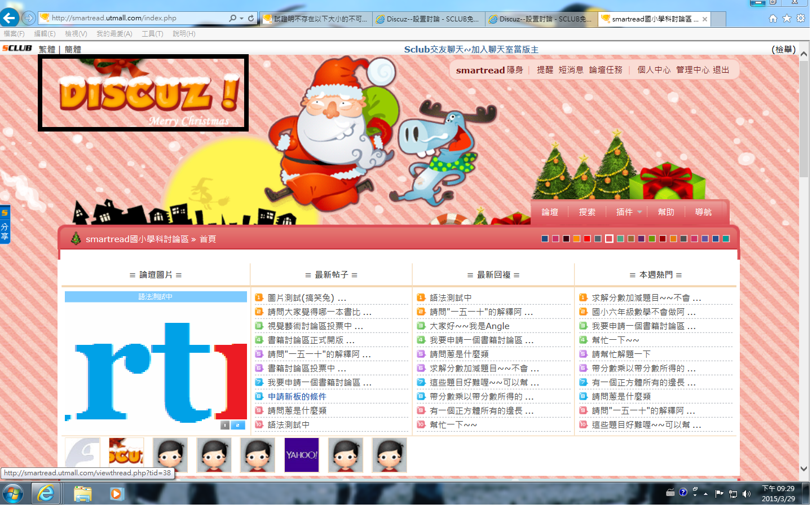The height and width of the screenshot is (508, 812).
Task: Open the 檢視(V) menu
Action: point(76,34)
